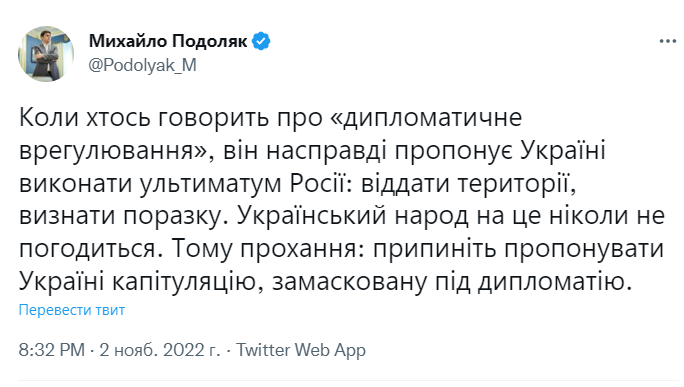This screenshot has height=387, width=684.
Task: Click the opening words Коли хтось
Action: [85, 118]
